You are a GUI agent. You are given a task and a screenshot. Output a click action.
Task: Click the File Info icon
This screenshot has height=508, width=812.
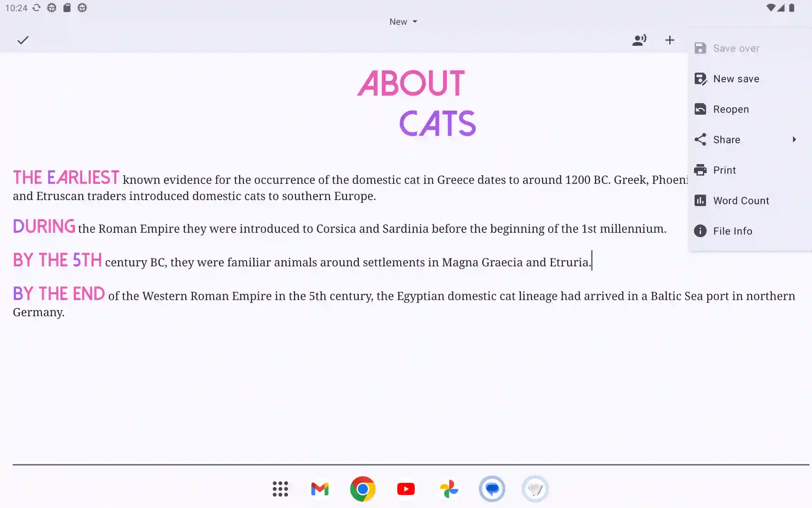[x=700, y=231]
